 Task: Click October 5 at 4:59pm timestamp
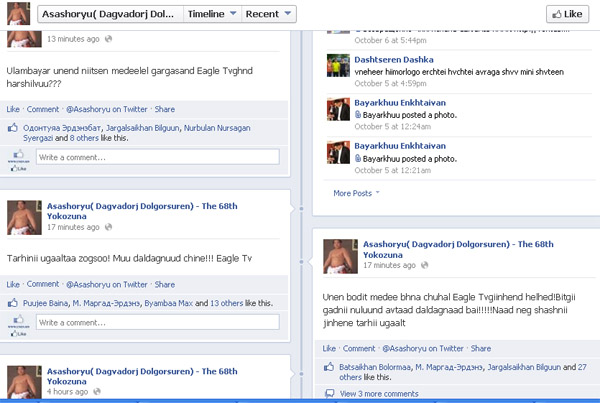390,83
